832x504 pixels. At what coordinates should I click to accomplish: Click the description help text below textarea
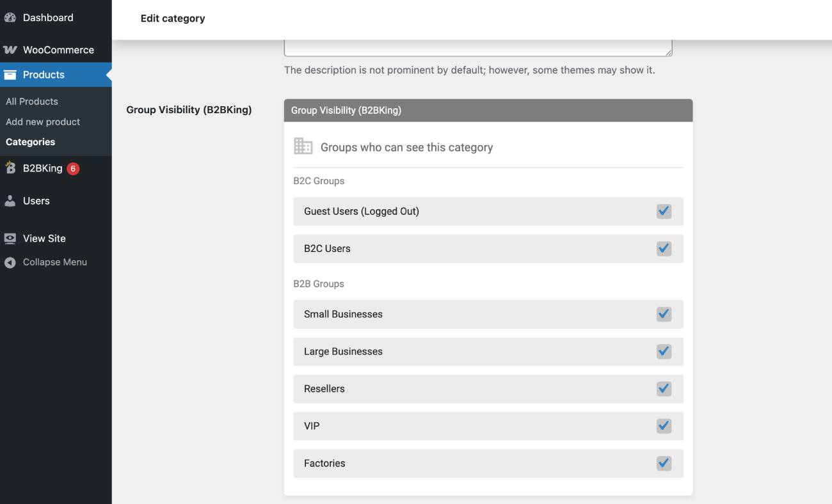click(x=470, y=70)
